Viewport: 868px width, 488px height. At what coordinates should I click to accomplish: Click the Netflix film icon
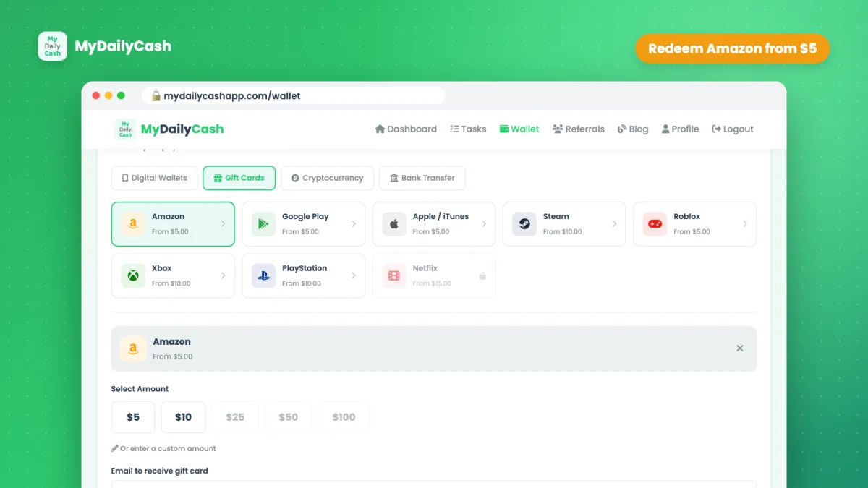[x=394, y=276]
